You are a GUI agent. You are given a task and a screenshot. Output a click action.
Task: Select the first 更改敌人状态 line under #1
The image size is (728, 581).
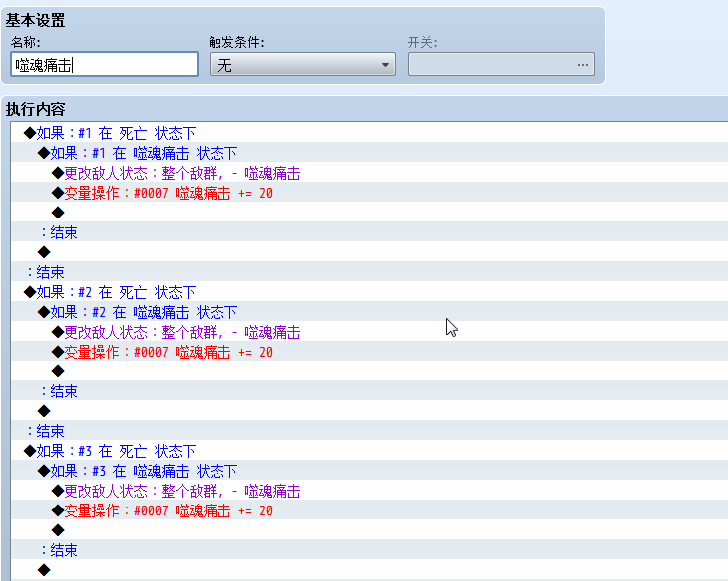(369, 173)
